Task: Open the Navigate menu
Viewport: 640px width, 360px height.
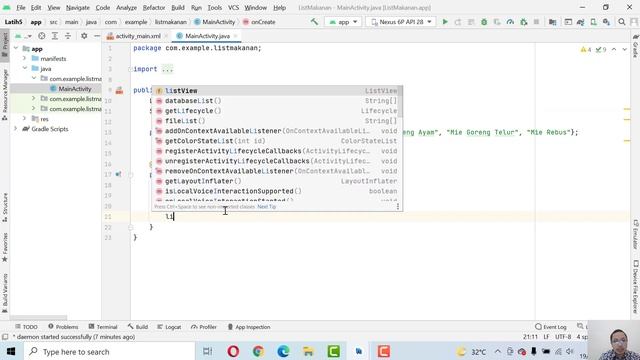Action: pyautogui.click(x=78, y=7)
